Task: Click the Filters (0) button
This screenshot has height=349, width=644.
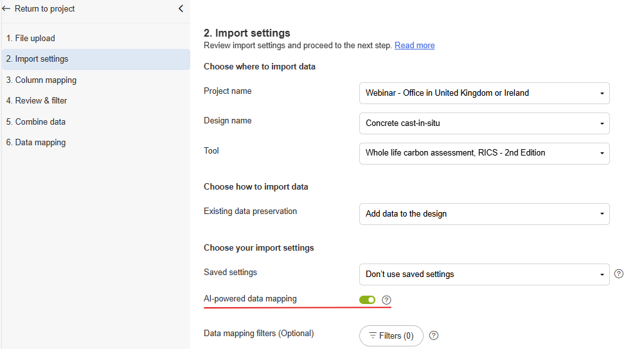Action: click(x=391, y=336)
